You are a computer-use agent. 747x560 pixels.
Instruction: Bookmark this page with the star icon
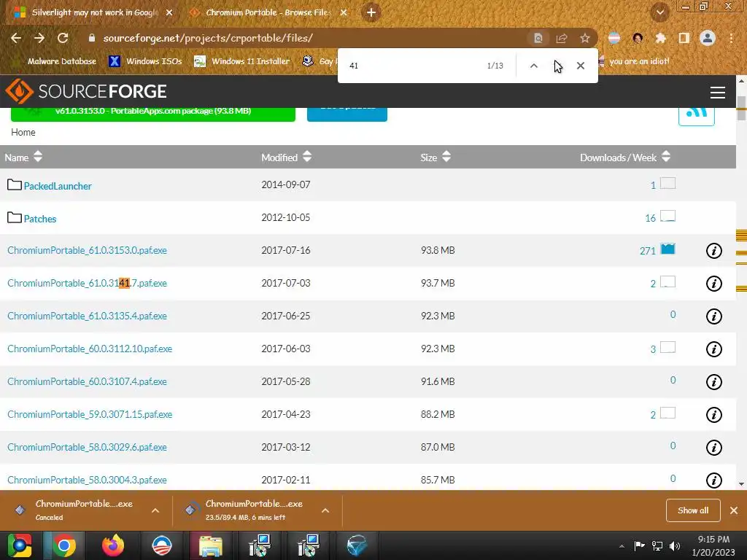point(585,38)
